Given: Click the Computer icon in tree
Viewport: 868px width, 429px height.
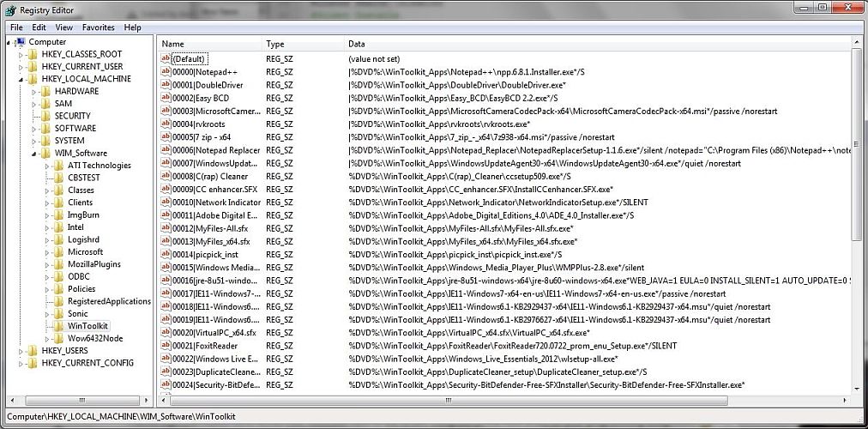Looking at the screenshot, I should (x=21, y=41).
